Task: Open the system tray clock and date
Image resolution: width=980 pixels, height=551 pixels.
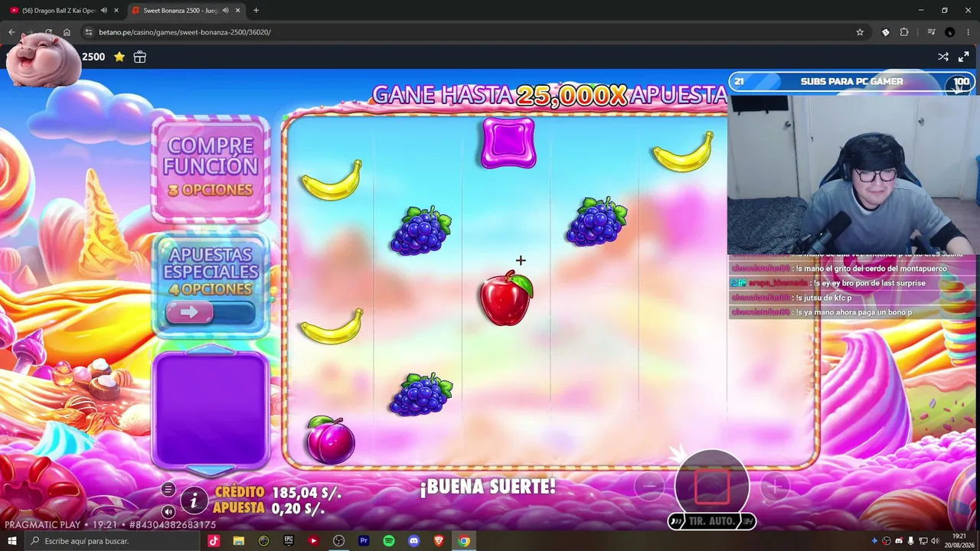Action: (x=960, y=541)
